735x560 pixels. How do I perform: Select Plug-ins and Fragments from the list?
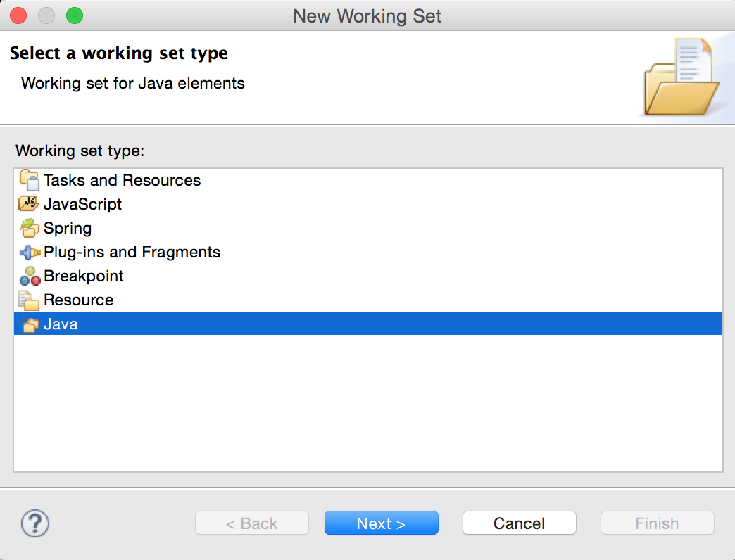click(x=132, y=252)
